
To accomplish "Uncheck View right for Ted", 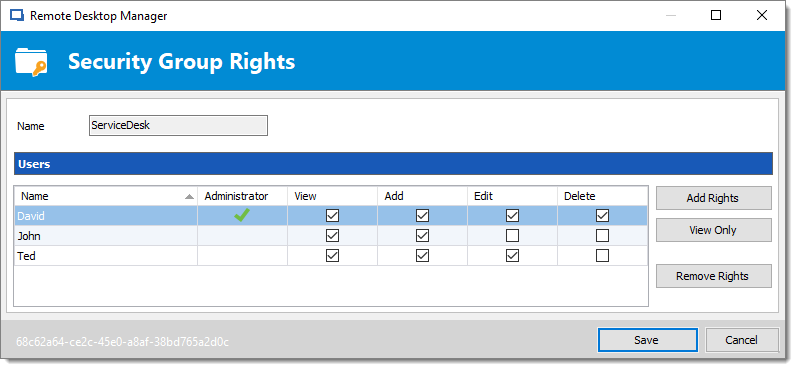I will click(x=333, y=256).
